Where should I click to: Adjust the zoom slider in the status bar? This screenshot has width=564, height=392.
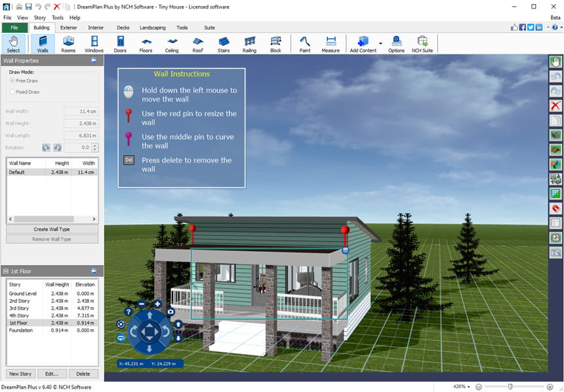coord(510,387)
